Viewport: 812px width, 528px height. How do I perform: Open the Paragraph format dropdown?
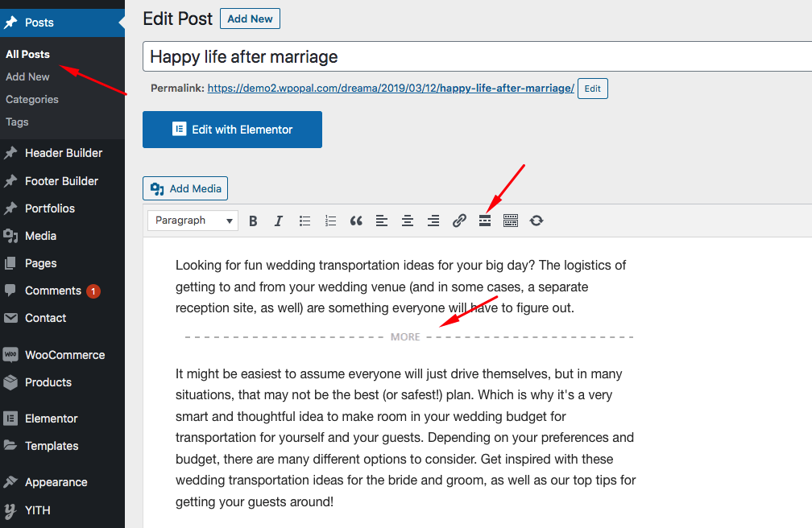click(193, 221)
